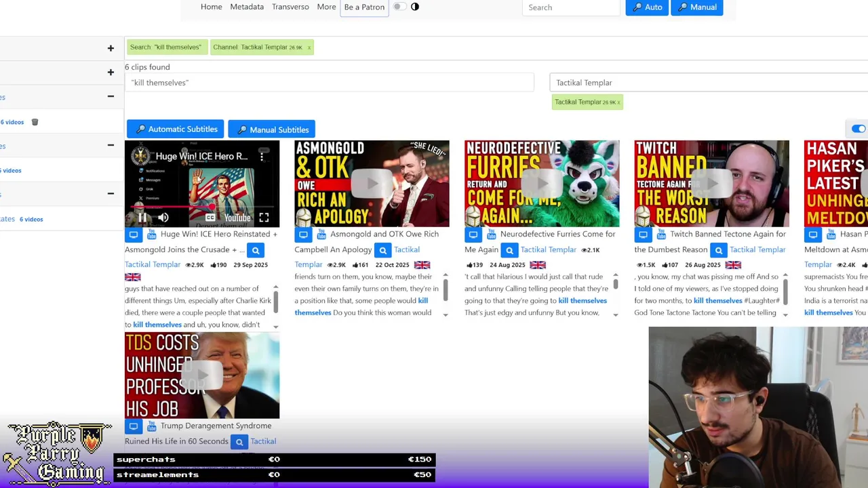Screen dimensions: 868x488
Task: Mute the Huge Win video player
Action: pos(163,218)
